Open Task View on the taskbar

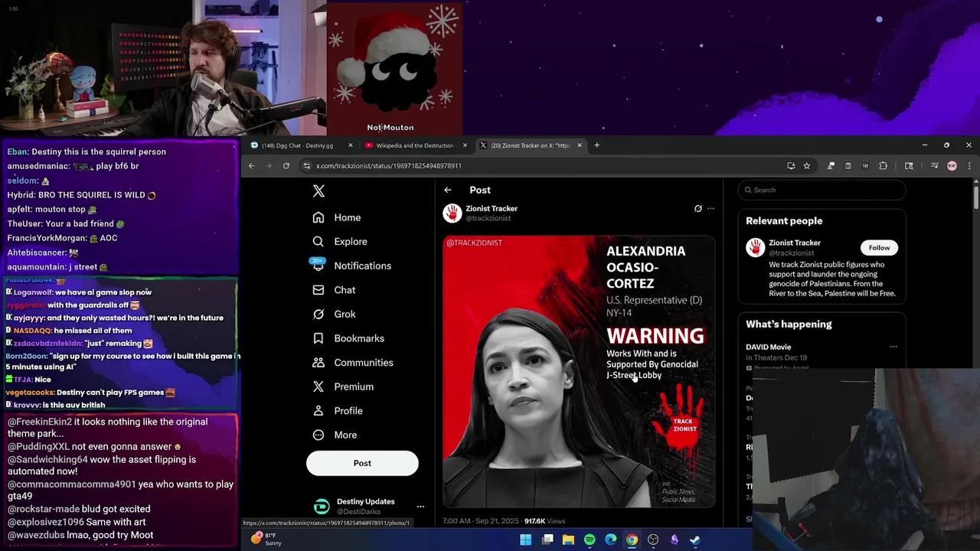(547, 540)
